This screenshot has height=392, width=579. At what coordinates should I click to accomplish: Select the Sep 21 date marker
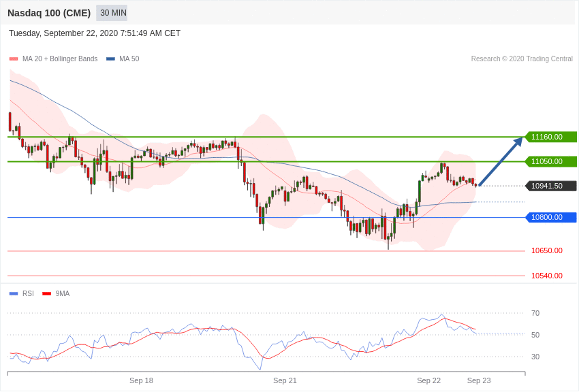285,380
